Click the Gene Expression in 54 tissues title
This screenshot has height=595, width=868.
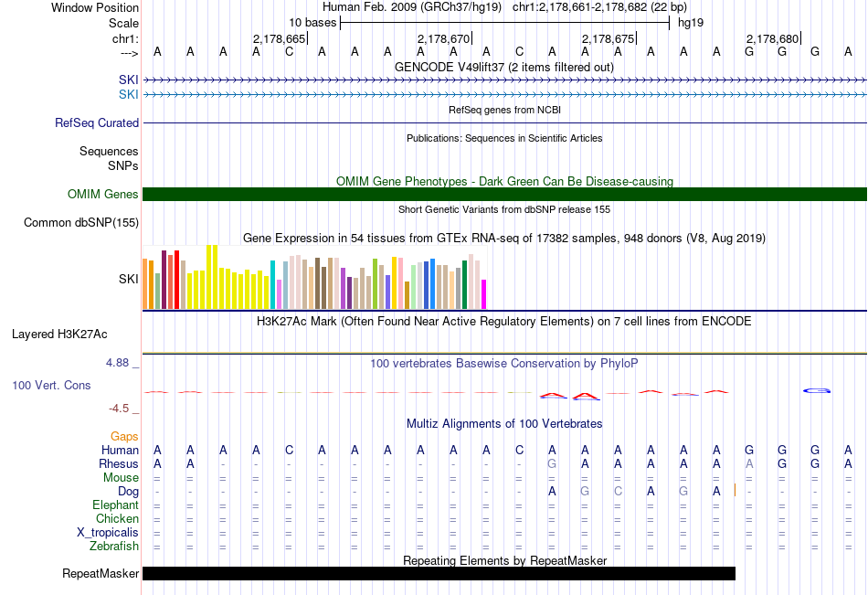tap(504, 239)
